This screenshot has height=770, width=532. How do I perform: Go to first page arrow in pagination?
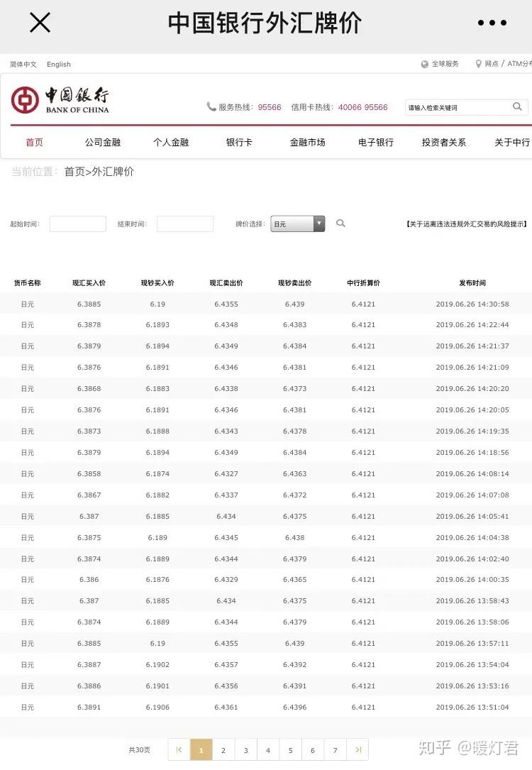179,750
